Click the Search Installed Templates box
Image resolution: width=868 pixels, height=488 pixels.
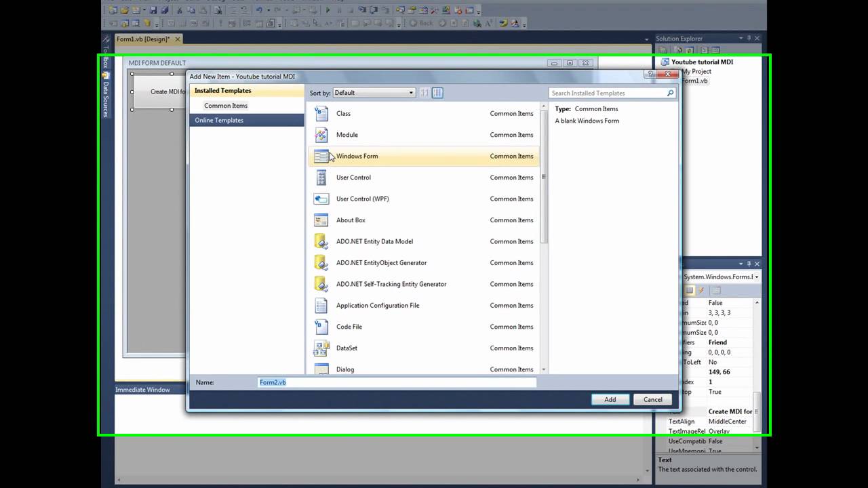click(612, 93)
